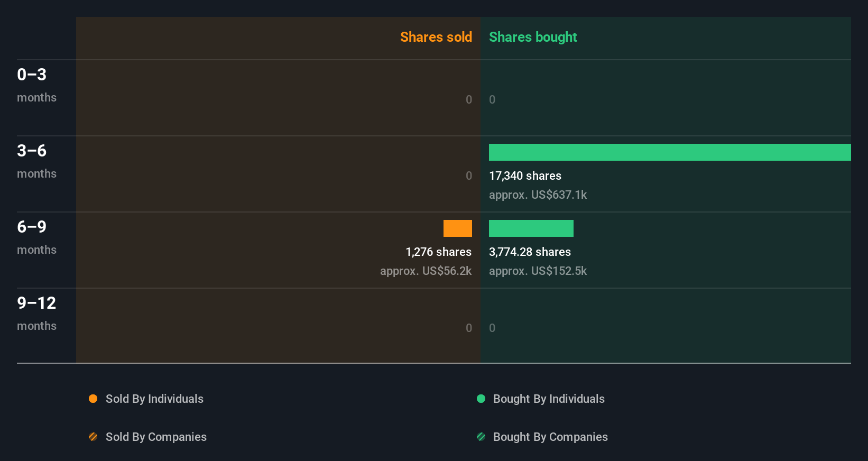Click the 3–6 months row label
Screen dimensions: 868x461
click(x=36, y=161)
